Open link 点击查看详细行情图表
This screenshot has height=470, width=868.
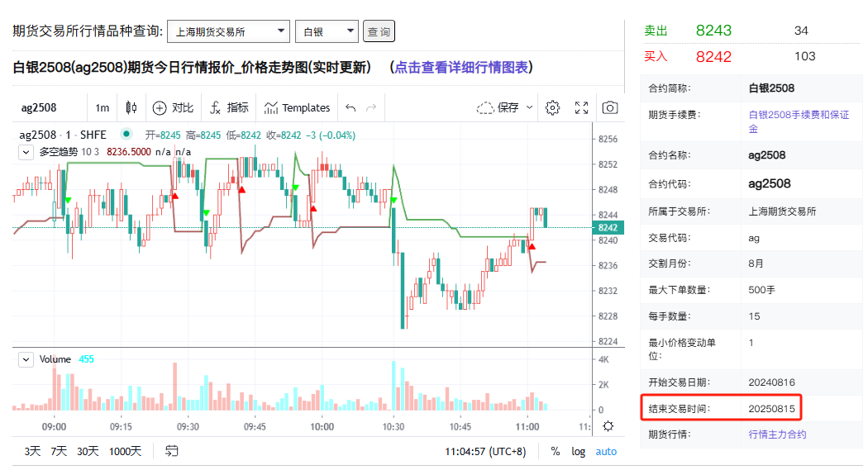point(461,68)
